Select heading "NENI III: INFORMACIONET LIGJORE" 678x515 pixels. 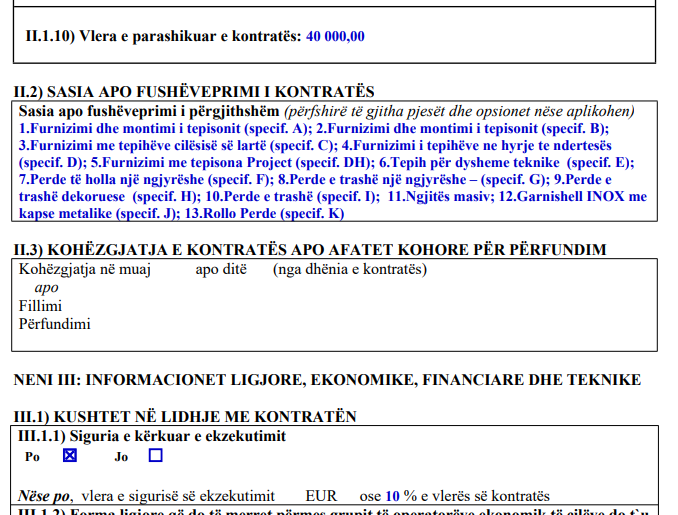(x=326, y=379)
